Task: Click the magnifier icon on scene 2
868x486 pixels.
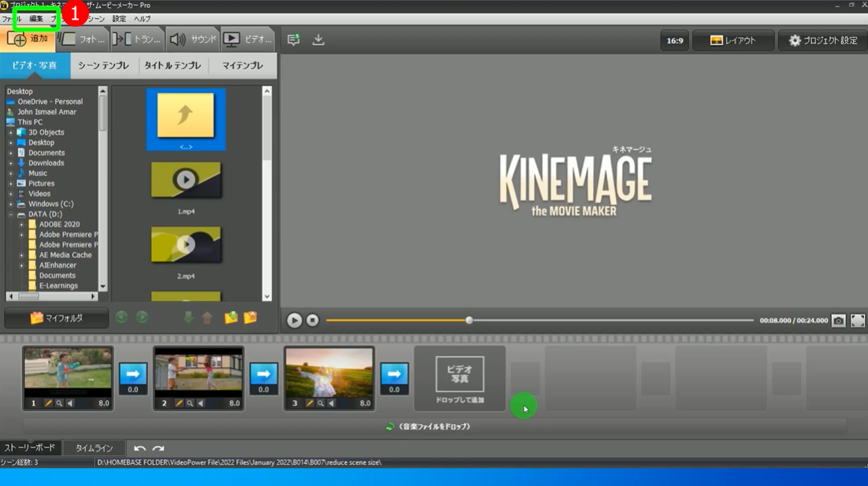Action: (x=190, y=403)
